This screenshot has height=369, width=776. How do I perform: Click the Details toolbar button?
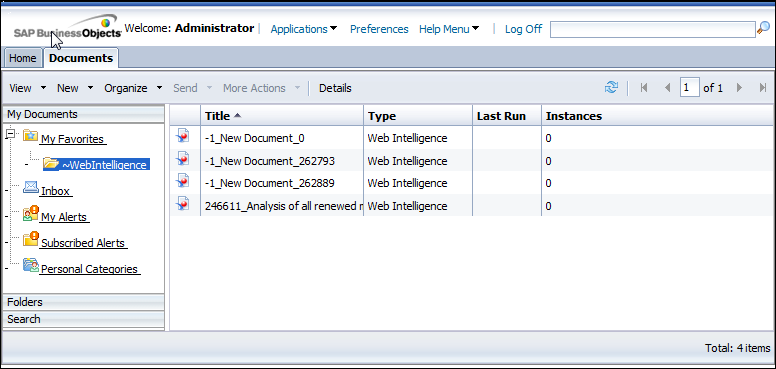tap(335, 88)
